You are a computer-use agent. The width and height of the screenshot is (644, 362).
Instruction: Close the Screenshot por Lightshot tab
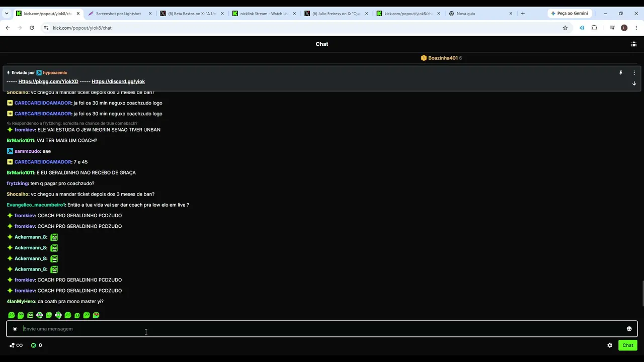[150, 14]
